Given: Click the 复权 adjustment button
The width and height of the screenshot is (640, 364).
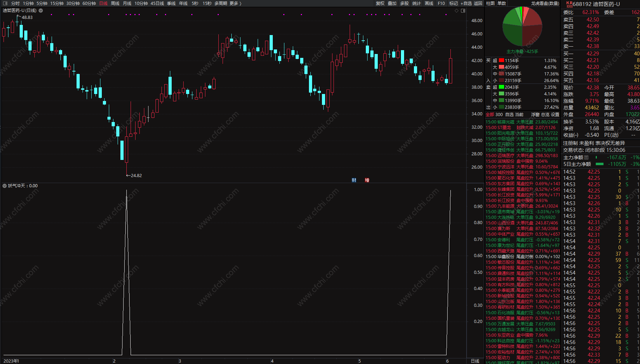Looking at the screenshot, I should pyautogui.click(x=380, y=3).
